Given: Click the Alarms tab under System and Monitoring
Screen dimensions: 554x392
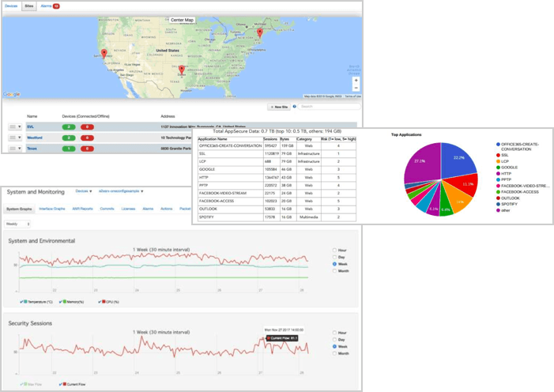Looking at the screenshot, I should (148, 209).
